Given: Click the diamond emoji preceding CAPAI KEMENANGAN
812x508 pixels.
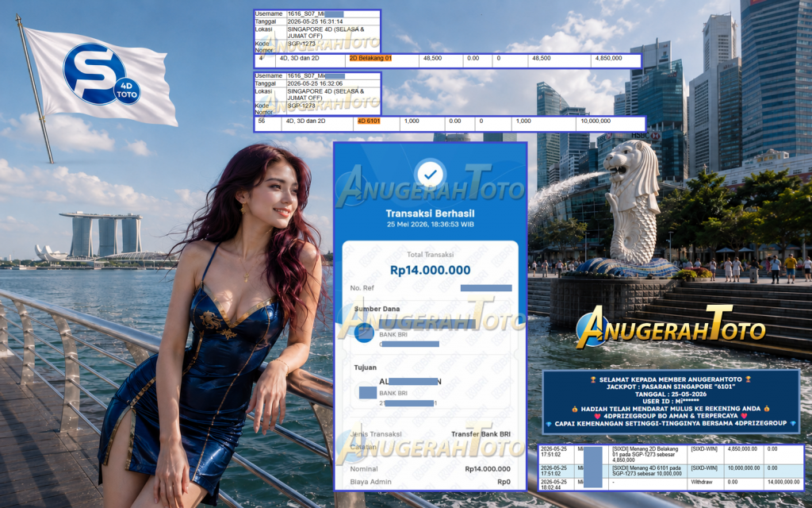Looking at the screenshot, I should (x=549, y=424).
